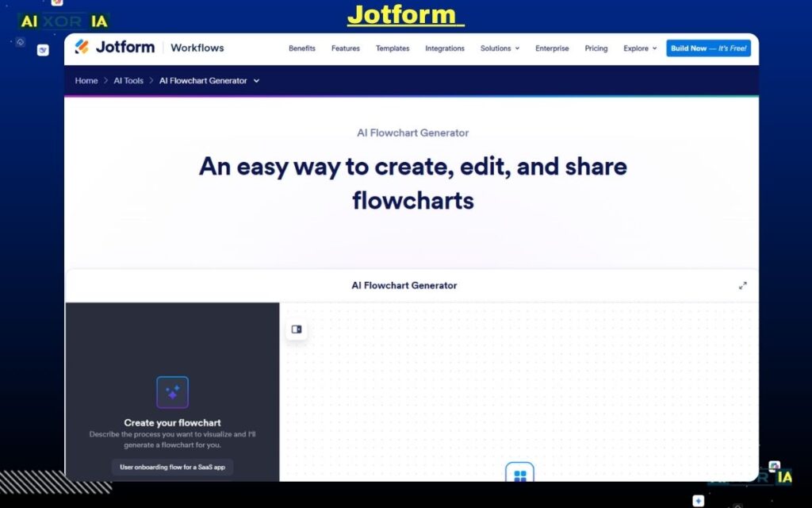Screen dimensions: 812x508
Task: Click the Jotform logo in the header
Action: (x=114, y=47)
